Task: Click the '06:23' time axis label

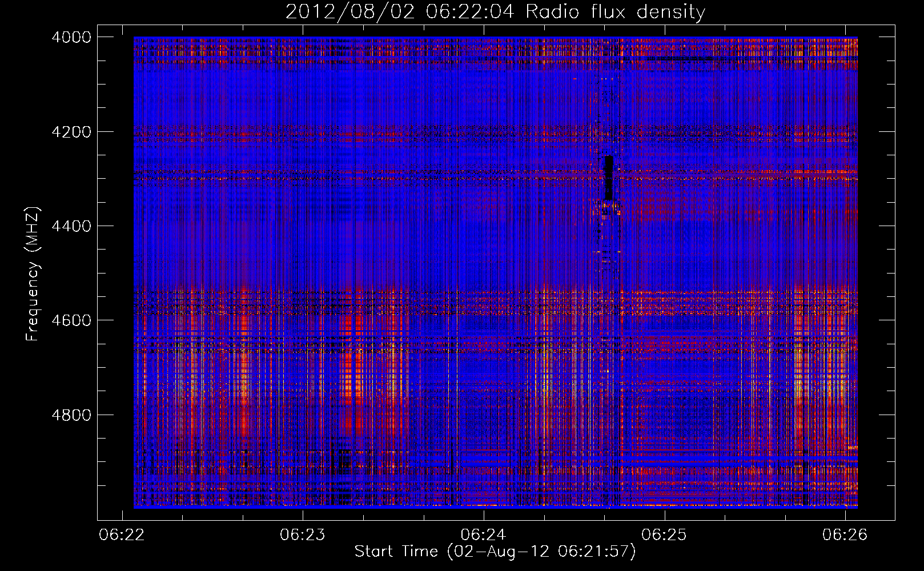Action: [x=303, y=534]
